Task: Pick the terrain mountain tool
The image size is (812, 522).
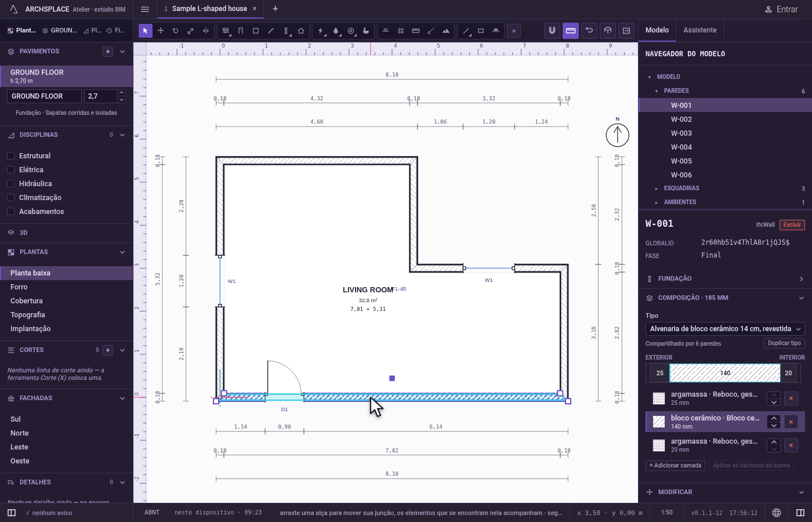Action: (x=446, y=31)
